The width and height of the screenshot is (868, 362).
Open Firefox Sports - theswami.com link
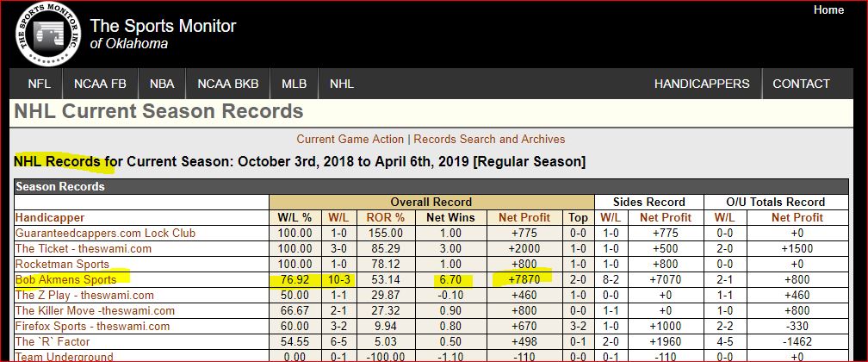(92, 326)
